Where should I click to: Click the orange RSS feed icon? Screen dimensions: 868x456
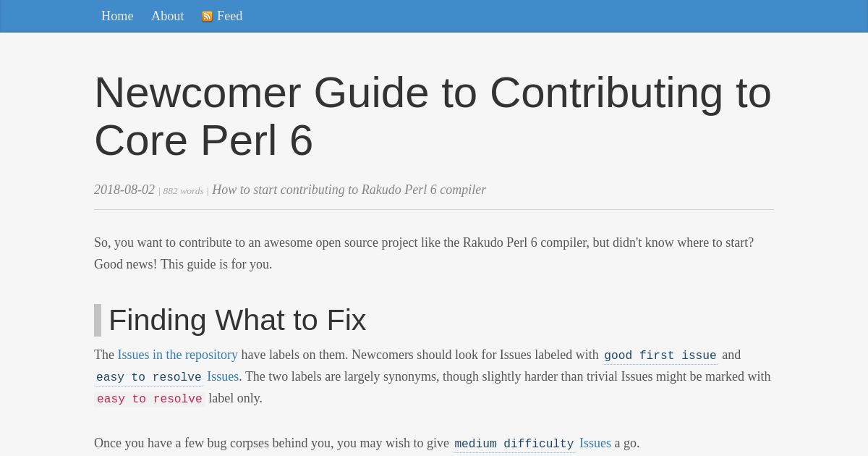pos(207,17)
